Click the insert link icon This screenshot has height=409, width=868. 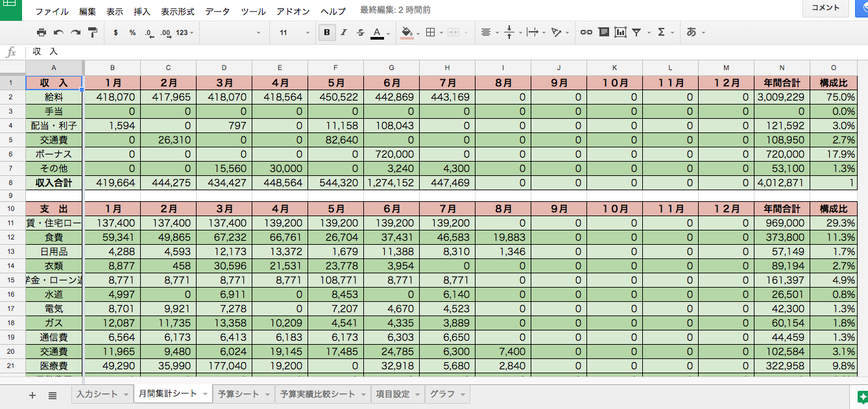tap(586, 32)
